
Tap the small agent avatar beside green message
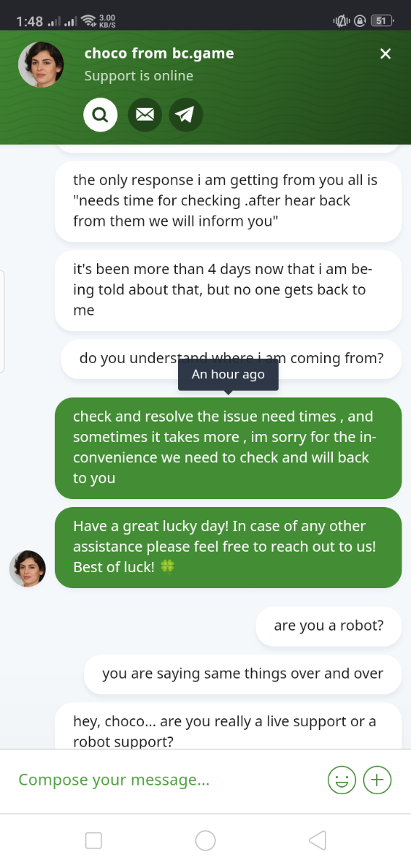click(27, 569)
